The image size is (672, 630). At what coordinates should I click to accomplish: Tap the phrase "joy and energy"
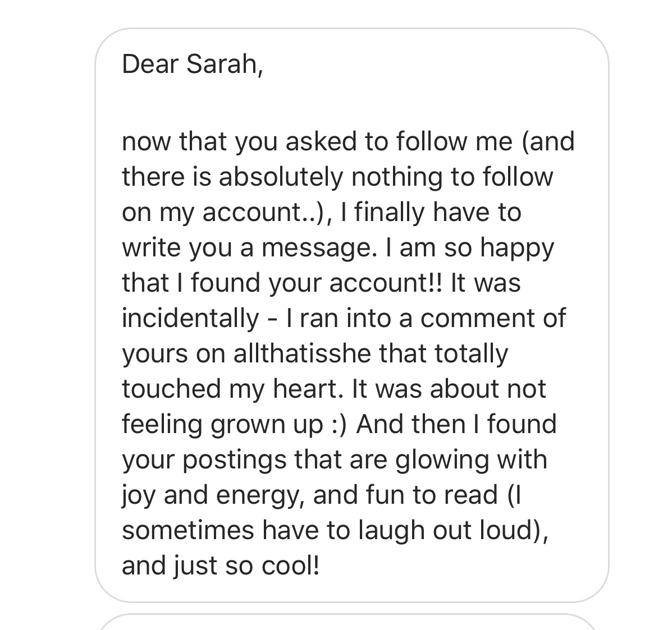213,495
